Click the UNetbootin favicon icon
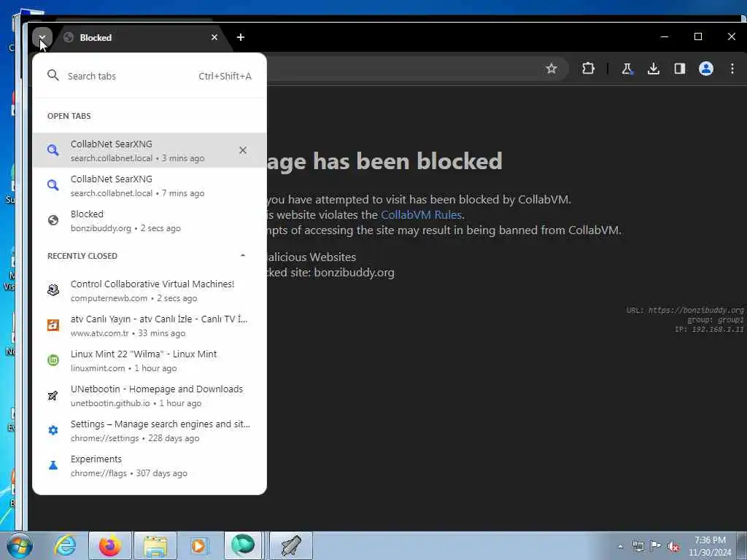 (53, 395)
